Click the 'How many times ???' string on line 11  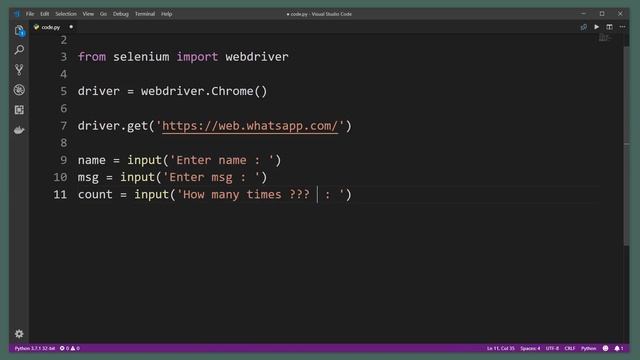coord(243,194)
